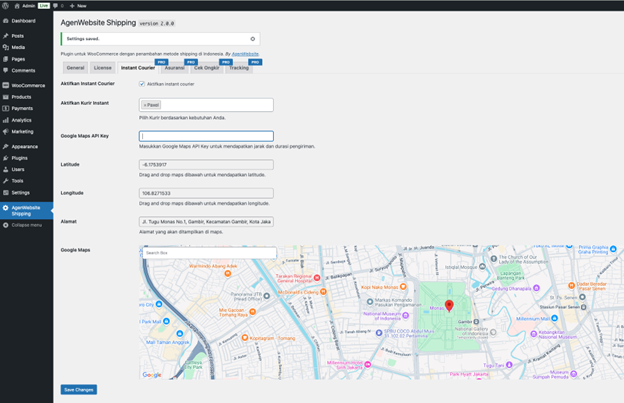
Task: Click the WooCommerce sidebar icon
Action: 6,86
